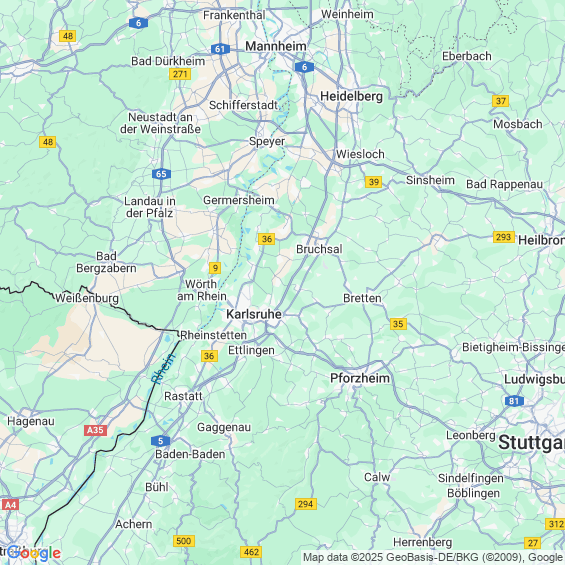This screenshot has height=565, width=565.
Task: Click the Mannheim city label
Action: pyautogui.click(x=276, y=46)
